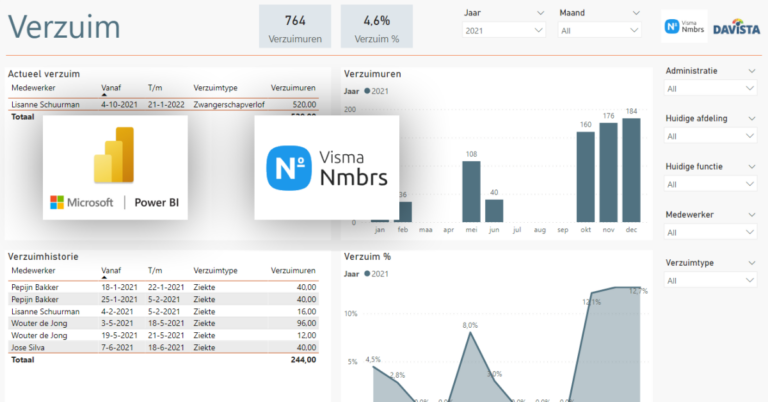
Task: Select Wouter de Jong row starting 3-5-2021
Action: (164, 323)
